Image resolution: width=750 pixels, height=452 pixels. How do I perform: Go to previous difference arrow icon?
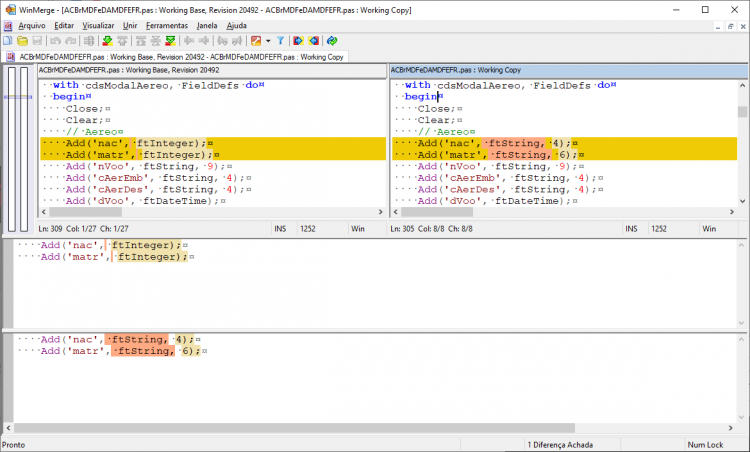click(x=122, y=41)
